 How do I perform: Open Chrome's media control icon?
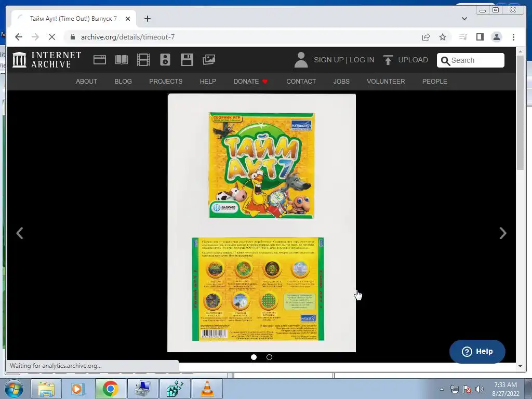coord(463,37)
